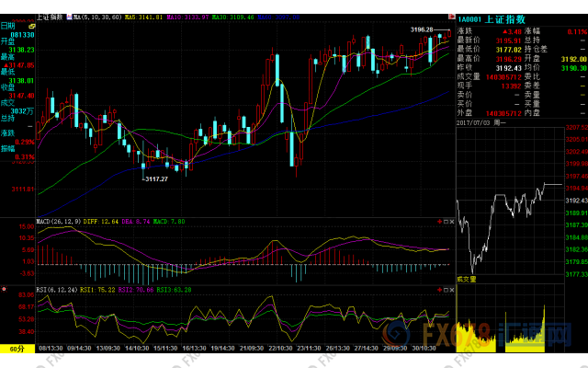Click the 3194.94 intraday price axis label
Image resolution: width=588 pixels, height=368 pixels.
pyautogui.click(x=576, y=188)
